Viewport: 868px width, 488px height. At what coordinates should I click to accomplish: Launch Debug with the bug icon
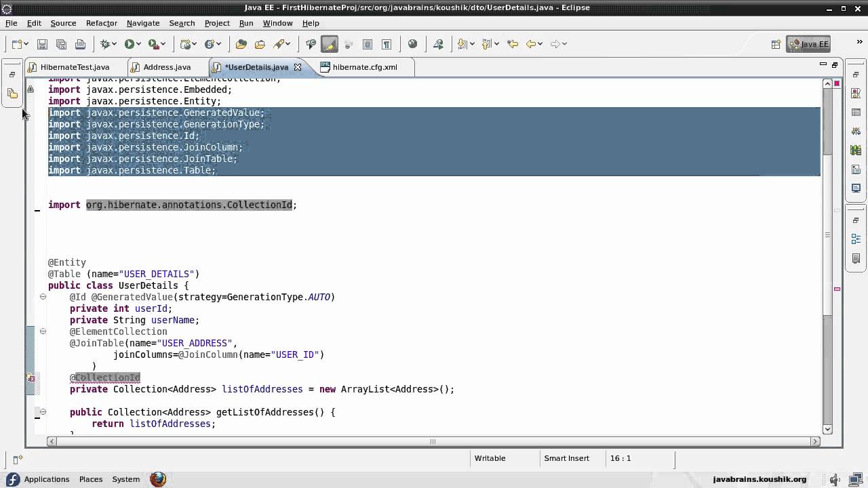coord(105,44)
